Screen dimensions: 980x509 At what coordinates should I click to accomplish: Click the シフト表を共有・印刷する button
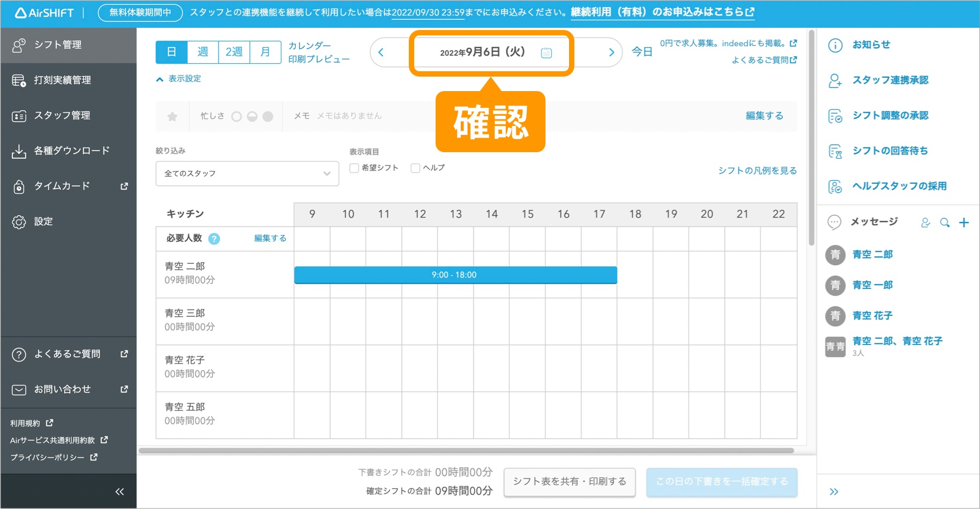[569, 482]
